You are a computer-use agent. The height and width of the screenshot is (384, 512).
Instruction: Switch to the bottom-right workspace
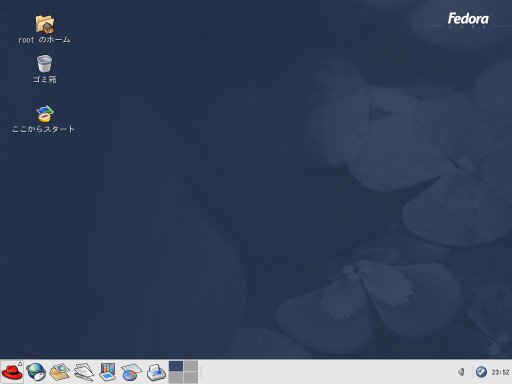pos(191,377)
